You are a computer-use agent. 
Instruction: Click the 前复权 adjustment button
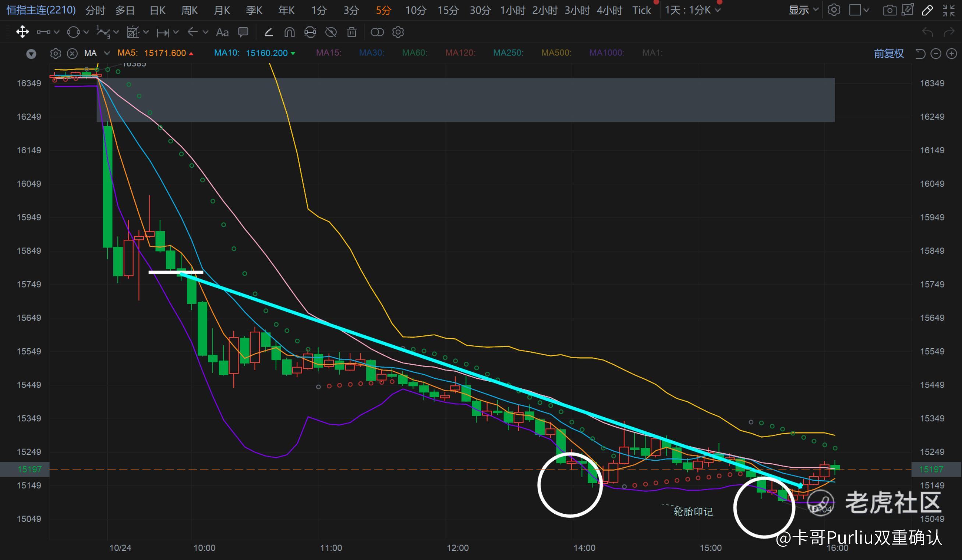click(x=889, y=54)
